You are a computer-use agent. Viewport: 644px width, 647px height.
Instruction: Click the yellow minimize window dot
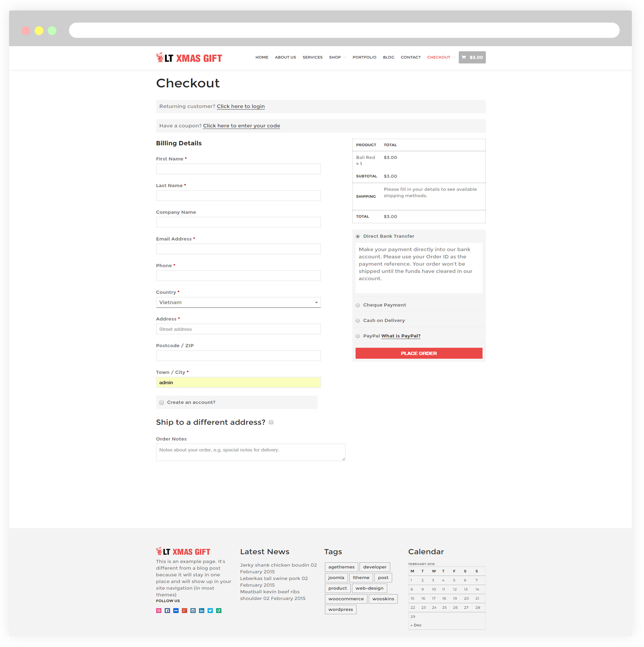(39, 31)
